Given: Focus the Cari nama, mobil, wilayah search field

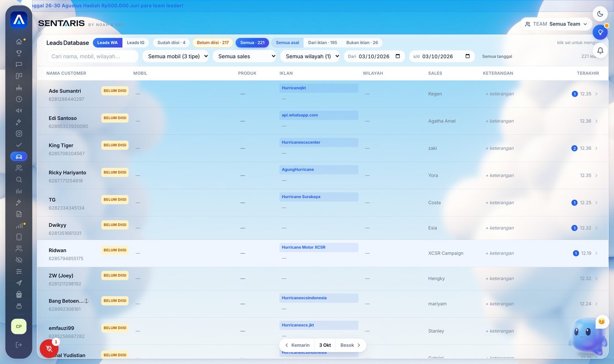Looking at the screenshot, I should click(92, 56).
